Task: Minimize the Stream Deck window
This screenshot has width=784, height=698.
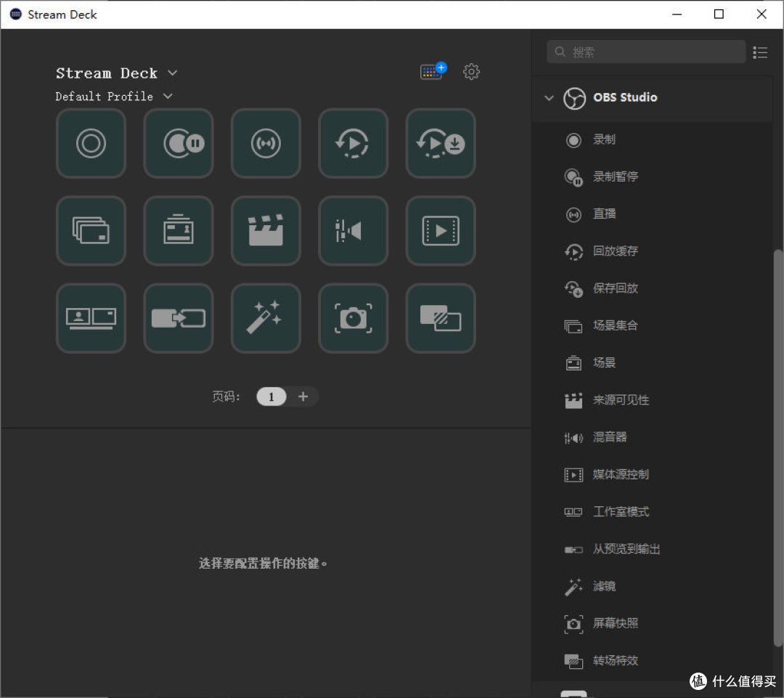Action: [677, 14]
